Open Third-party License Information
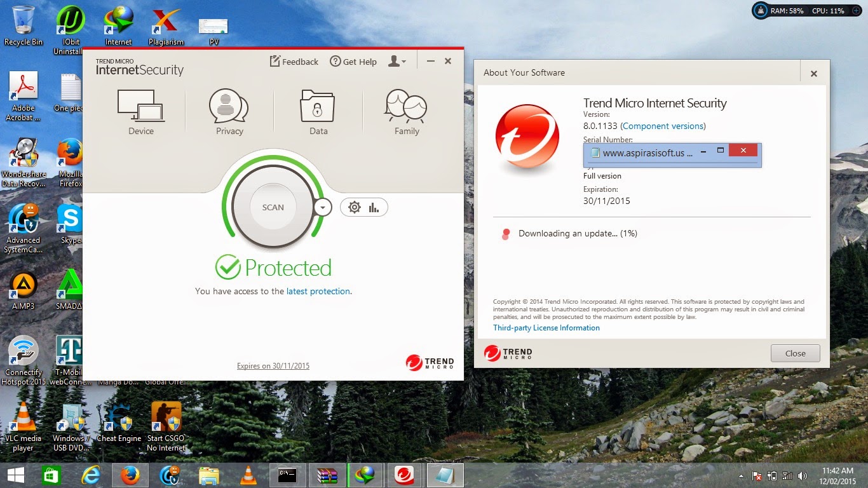The width and height of the screenshot is (868, 488). pos(546,328)
